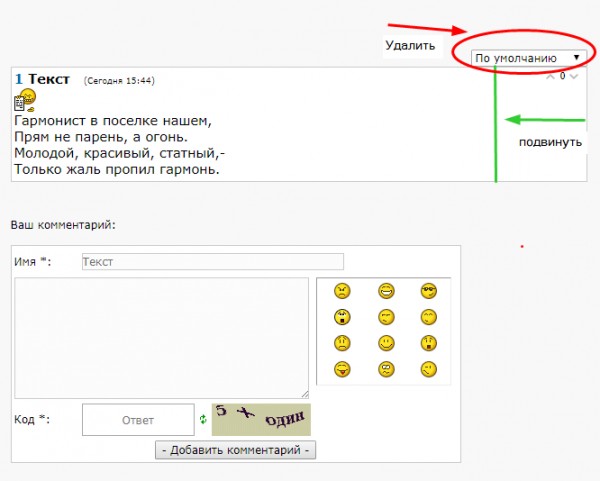600x481 pixels.
Task: Insert the crying open-mouth smiley under the angry face
Action: point(342,317)
